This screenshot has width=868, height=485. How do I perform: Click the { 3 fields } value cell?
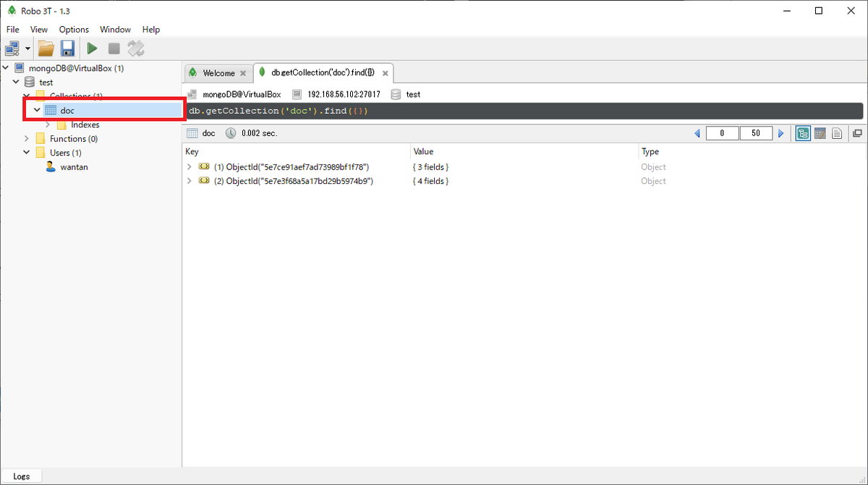431,167
